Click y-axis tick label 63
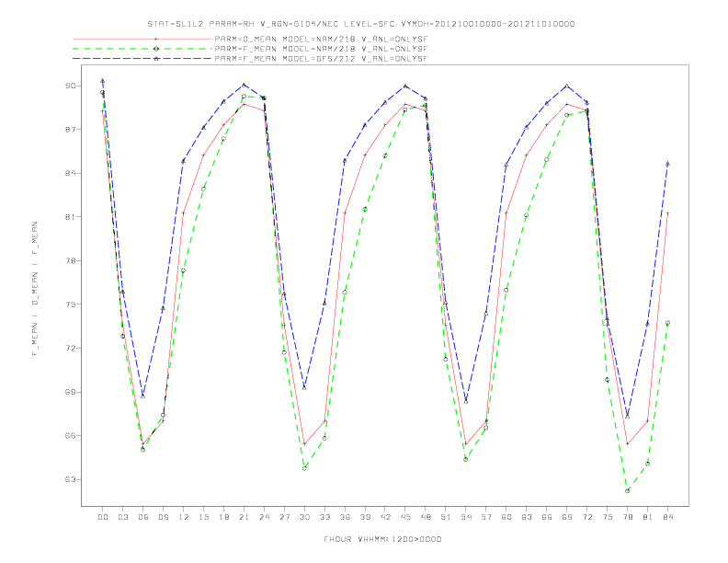 point(70,479)
